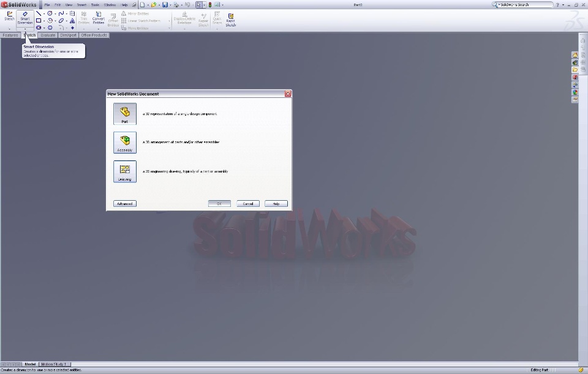Choose the Part document type

[125, 114]
